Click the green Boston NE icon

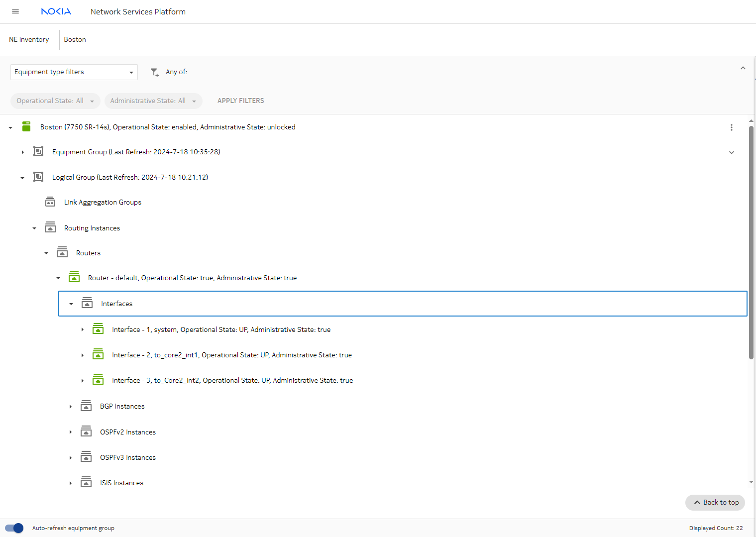(26, 127)
